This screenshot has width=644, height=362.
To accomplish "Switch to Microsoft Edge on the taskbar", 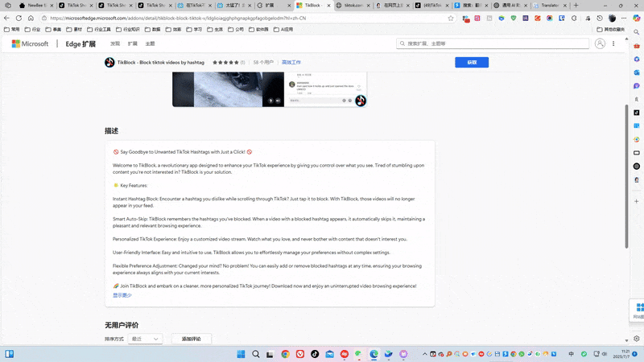I will pyautogui.click(x=374, y=354).
